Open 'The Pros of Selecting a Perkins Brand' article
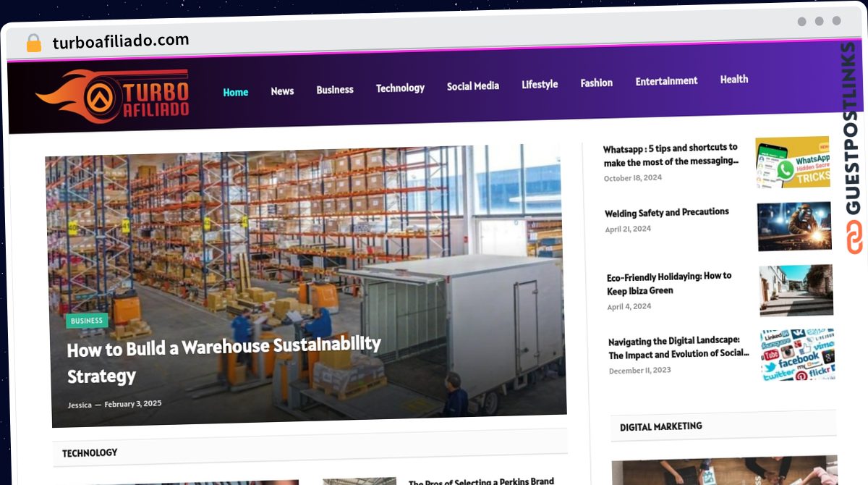The image size is (868, 485). [481, 481]
